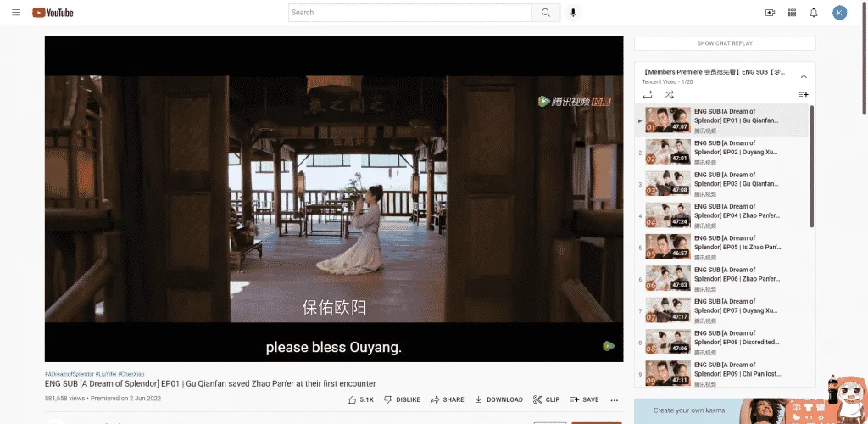The width and height of the screenshot is (868, 424).
Task: Click the search magnifier button
Action: pyautogui.click(x=546, y=13)
